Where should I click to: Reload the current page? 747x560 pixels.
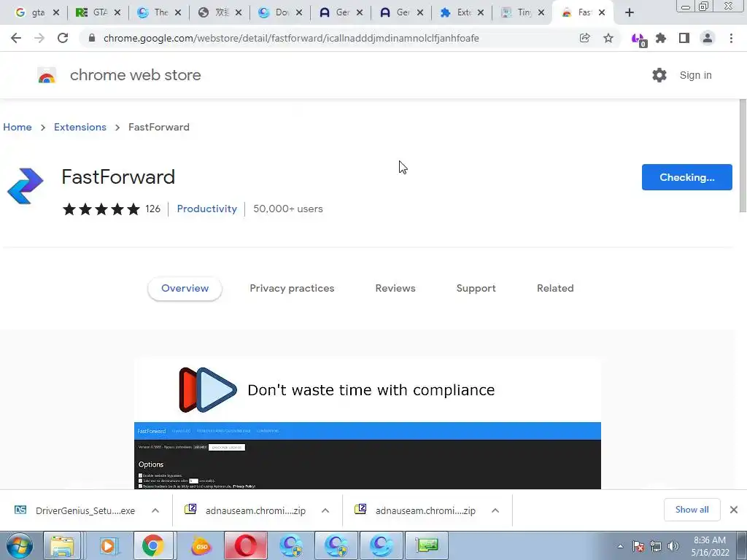[63, 38]
